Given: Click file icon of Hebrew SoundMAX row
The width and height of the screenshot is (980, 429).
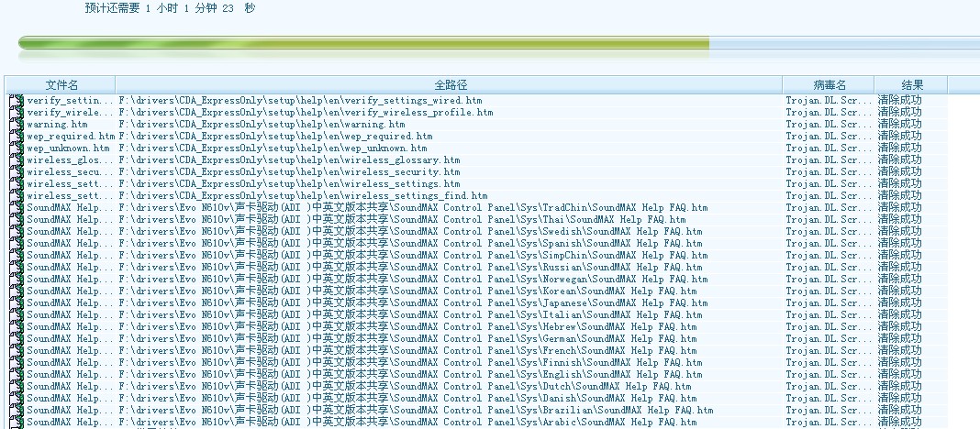Looking at the screenshot, I should click(x=17, y=326).
